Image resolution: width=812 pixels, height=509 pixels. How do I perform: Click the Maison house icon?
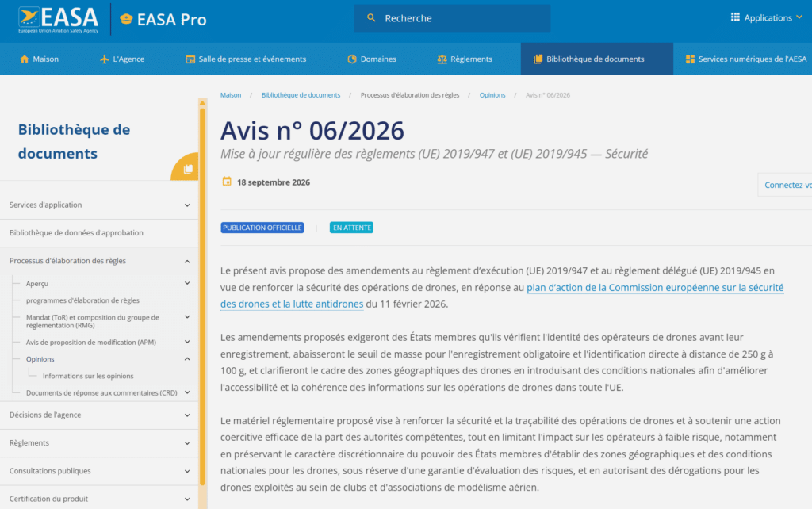[x=25, y=59]
